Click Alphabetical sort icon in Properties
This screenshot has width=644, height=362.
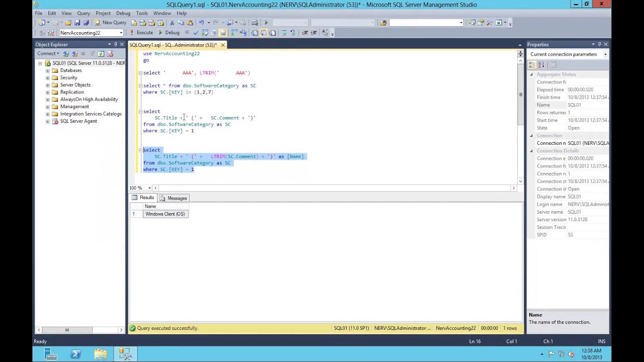tap(541, 64)
